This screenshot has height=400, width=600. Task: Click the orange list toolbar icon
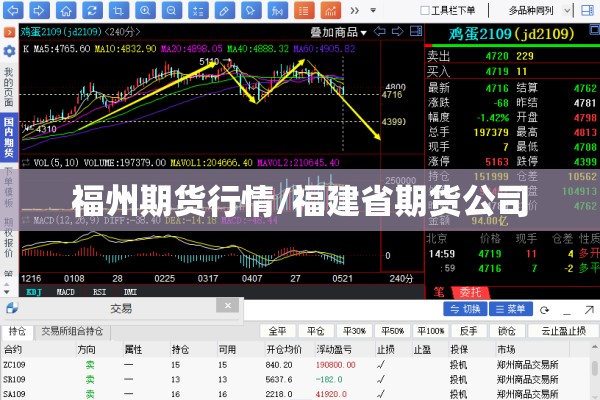304,10
